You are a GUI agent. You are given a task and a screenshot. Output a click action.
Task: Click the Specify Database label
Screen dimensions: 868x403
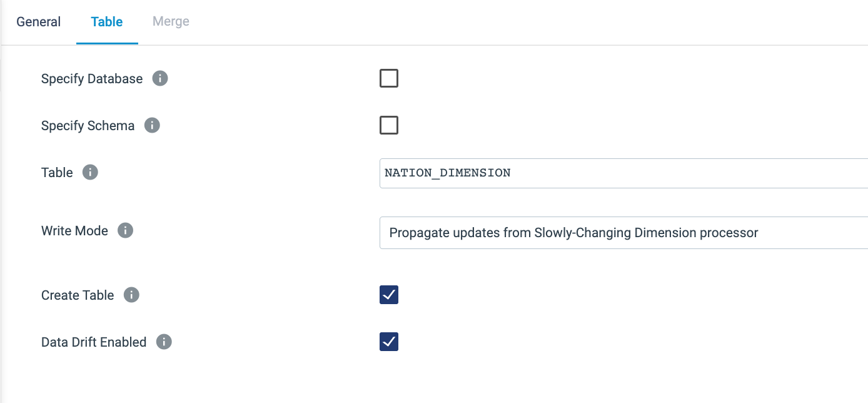coord(91,78)
